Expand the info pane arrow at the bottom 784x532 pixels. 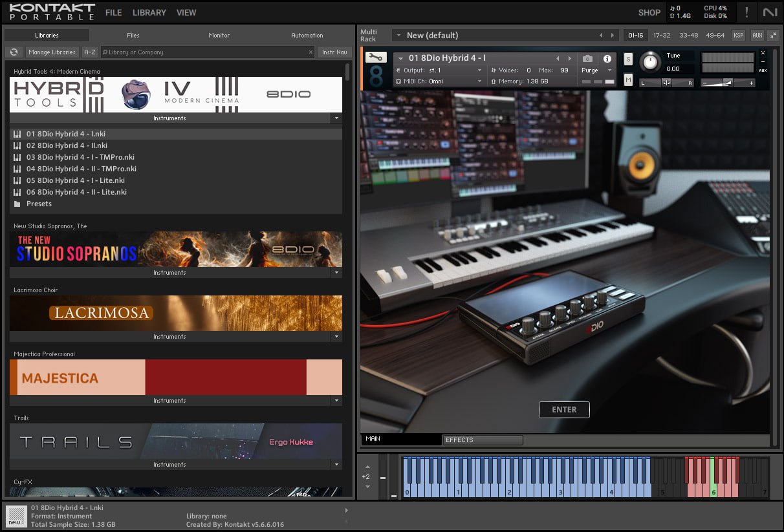pyautogui.click(x=346, y=510)
